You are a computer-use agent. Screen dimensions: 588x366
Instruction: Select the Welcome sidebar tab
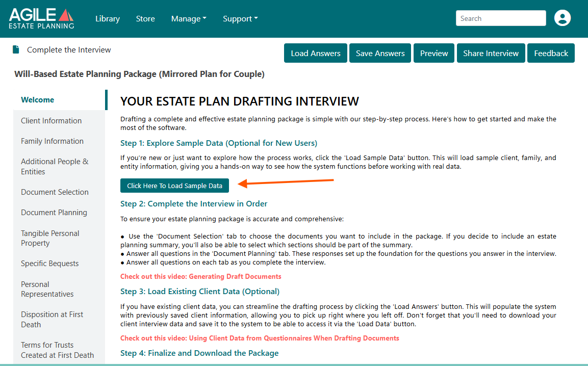pyautogui.click(x=60, y=100)
